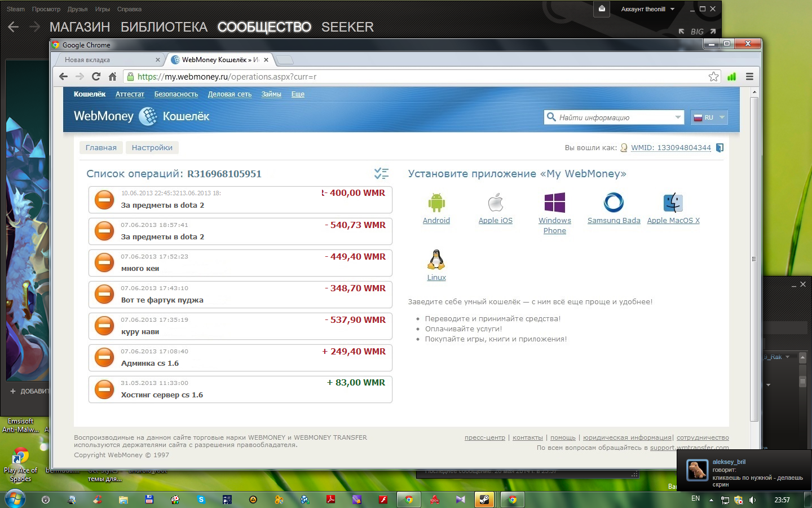
Task: Open the юридическая информация footer link
Action: [x=627, y=437]
